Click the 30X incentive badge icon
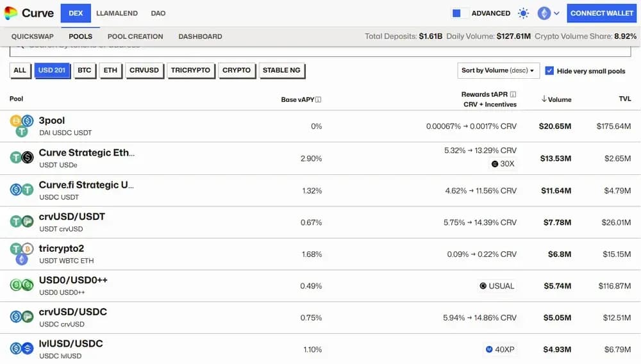This screenshot has width=641, height=364. (495, 164)
